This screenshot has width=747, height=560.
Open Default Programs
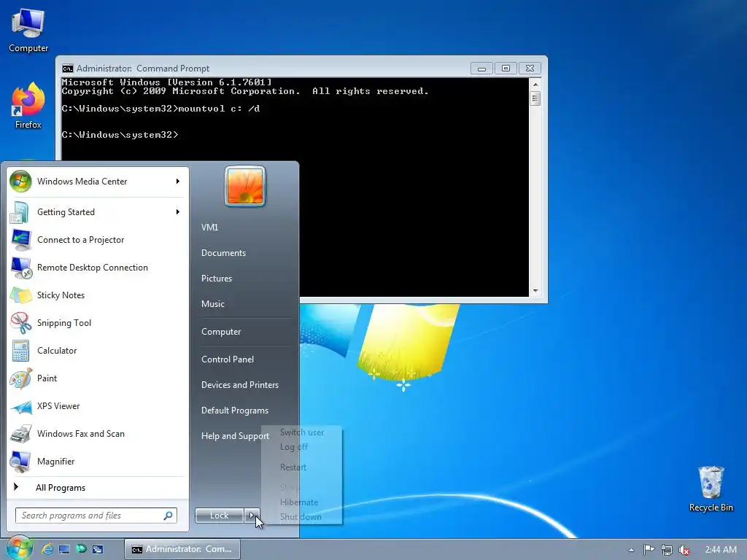click(x=234, y=411)
